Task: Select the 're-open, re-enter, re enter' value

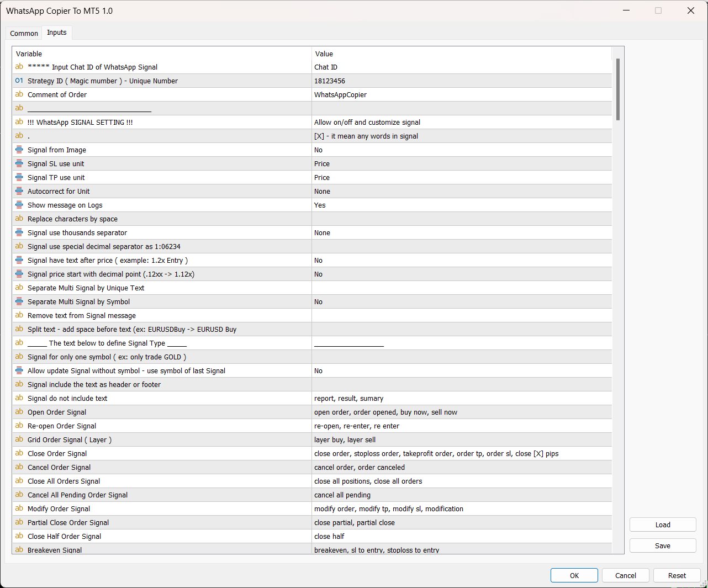Action: (462, 426)
